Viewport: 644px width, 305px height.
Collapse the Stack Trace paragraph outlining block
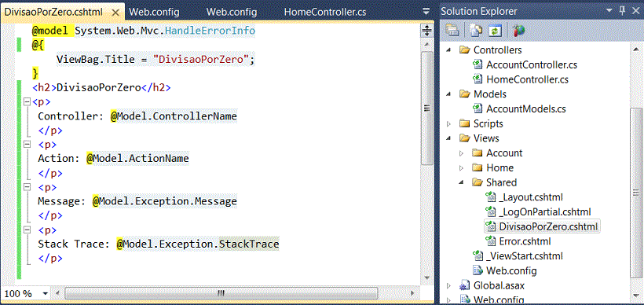tap(27, 230)
